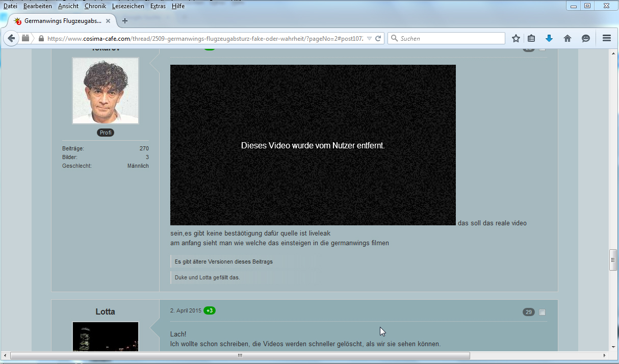Click the horizontal scrollbar thumb at bottom
This screenshot has width=619, height=364.
coord(240,355)
